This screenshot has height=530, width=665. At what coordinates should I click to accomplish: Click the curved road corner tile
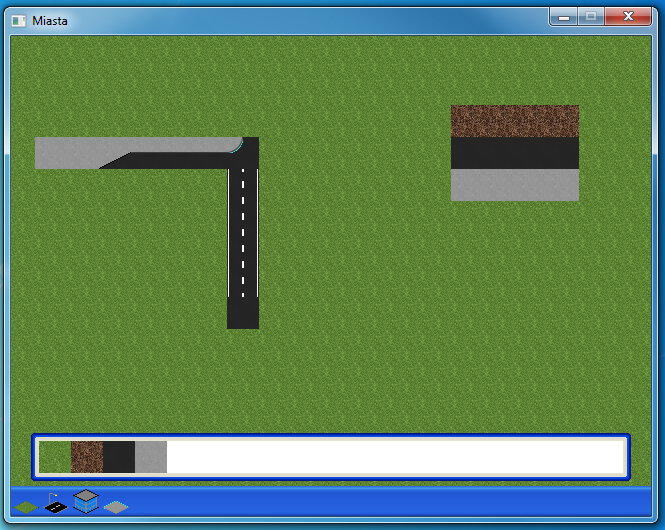(x=243, y=152)
